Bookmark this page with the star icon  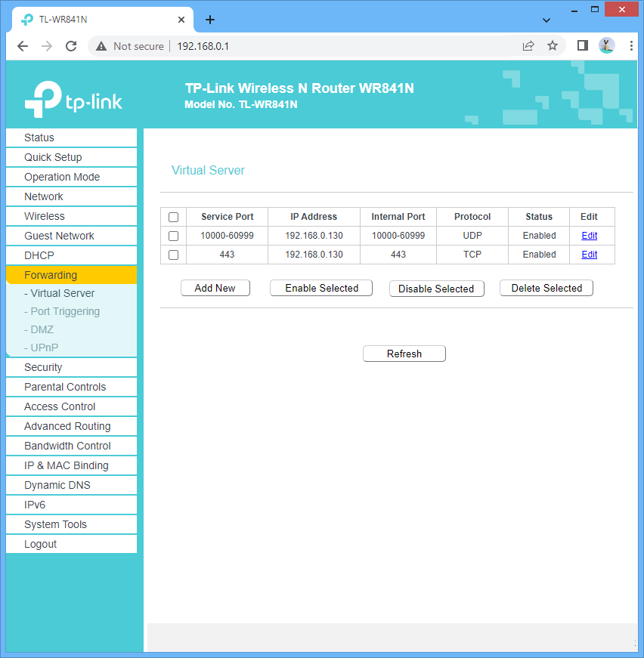[x=553, y=46]
